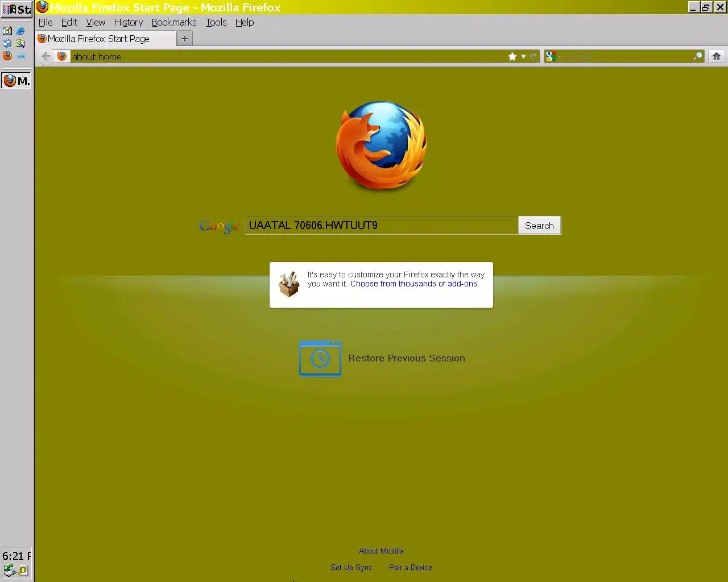Open the Edit menu
The height and width of the screenshot is (582, 728).
click(x=69, y=22)
